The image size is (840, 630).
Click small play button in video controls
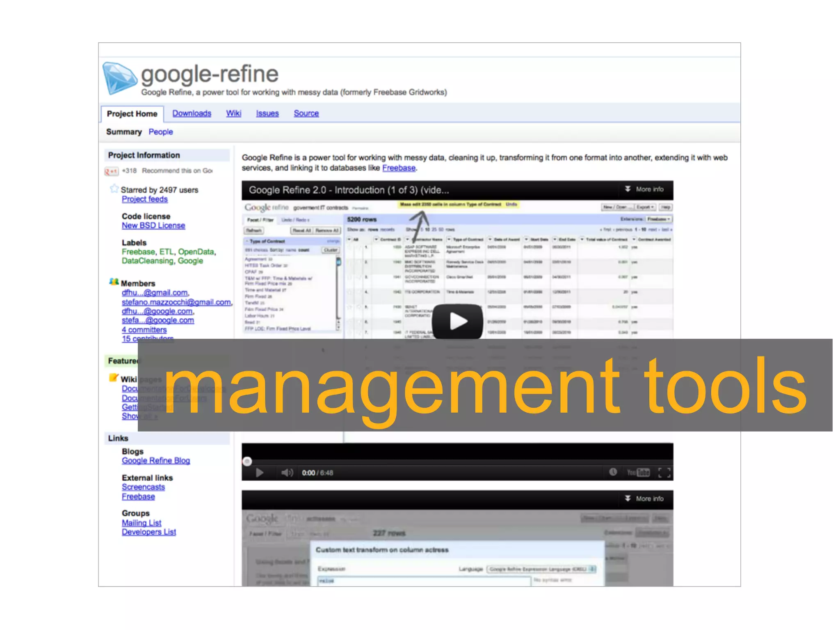tap(259, 473)
